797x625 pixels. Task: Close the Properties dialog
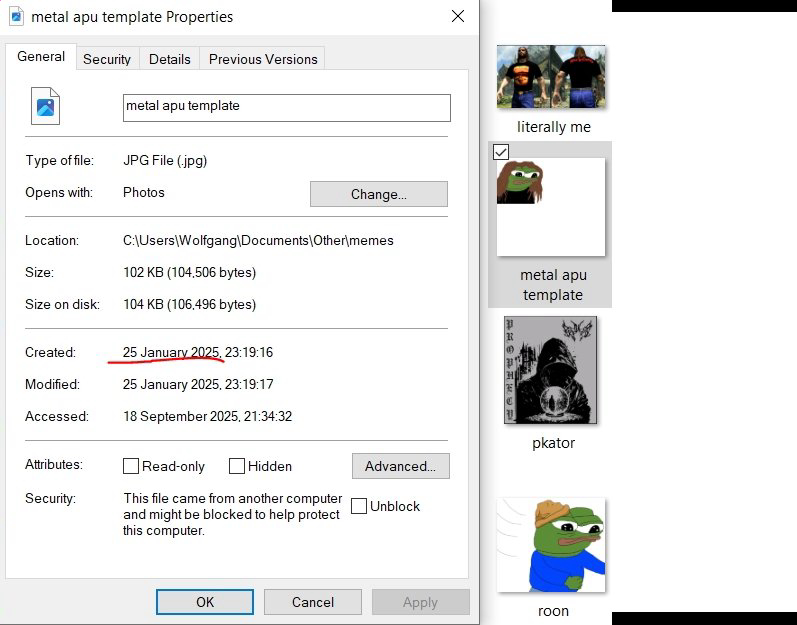(458, 16)
